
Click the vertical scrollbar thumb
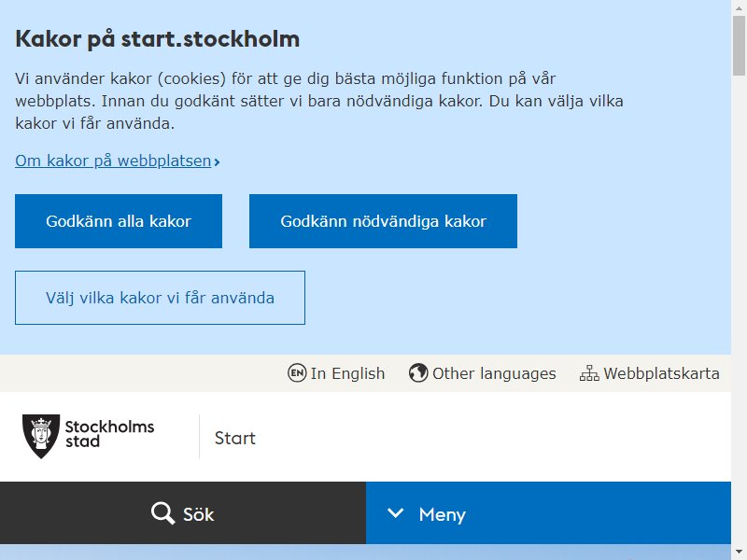tap(739, 45)
